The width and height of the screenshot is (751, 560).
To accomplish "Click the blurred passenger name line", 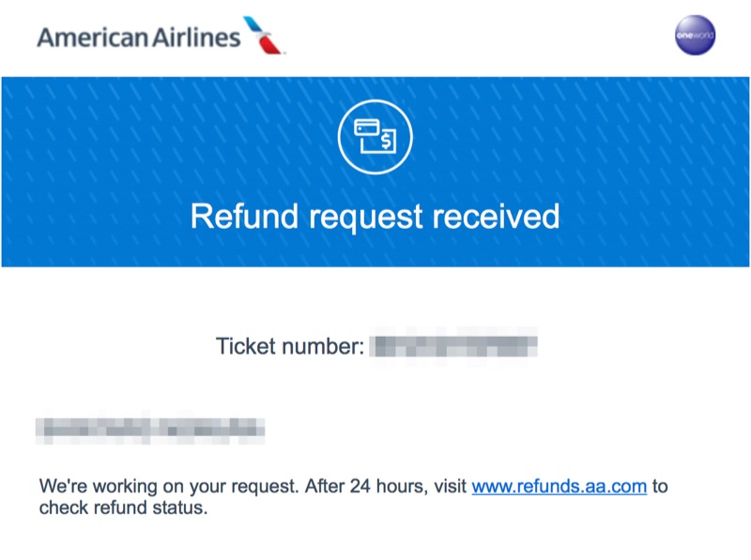I will tap(150, 430).
